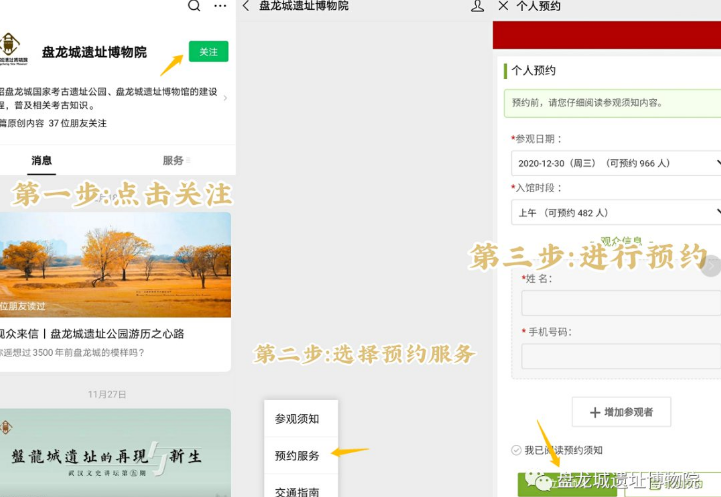This screenshot has width=721, height=497.
Task: Click the 个人预约 section heading
Action: (x=533, y=70)
